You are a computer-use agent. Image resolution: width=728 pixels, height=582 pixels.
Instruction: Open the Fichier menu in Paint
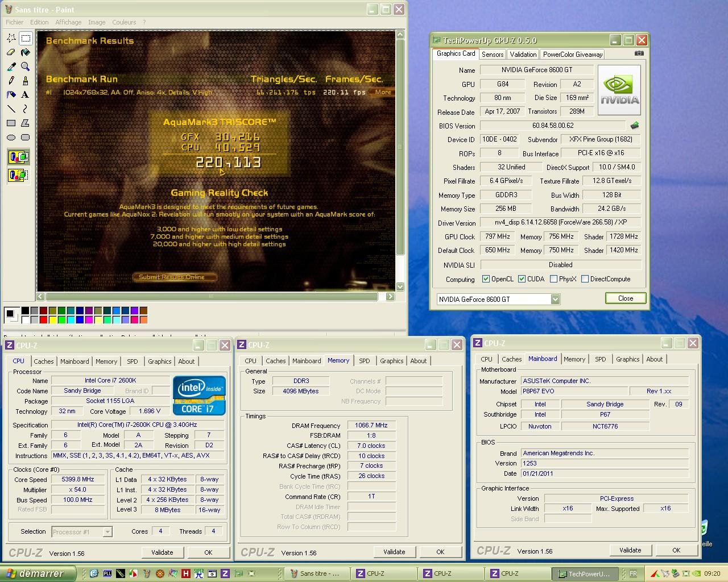[x=15, y=22]
